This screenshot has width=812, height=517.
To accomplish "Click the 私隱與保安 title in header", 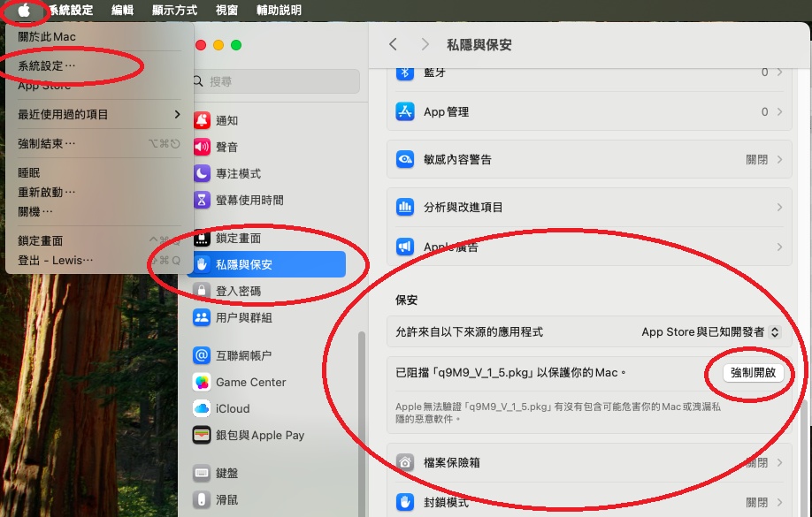I will pyautogui.click(x=479, y=45).
